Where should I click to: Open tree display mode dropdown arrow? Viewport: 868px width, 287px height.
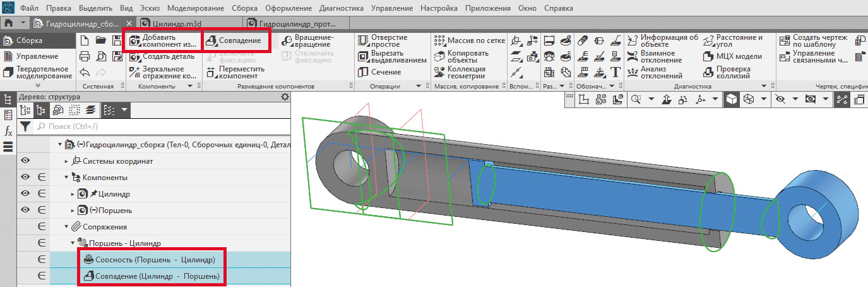[x=124, y=110]
